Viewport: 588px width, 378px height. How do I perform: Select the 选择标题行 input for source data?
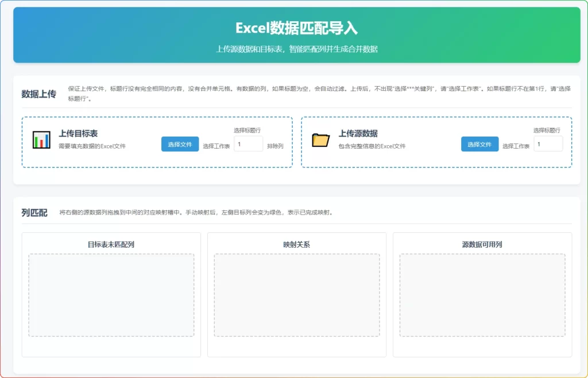pos(547,144)
